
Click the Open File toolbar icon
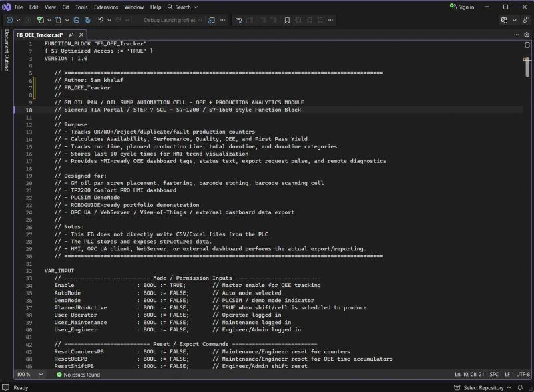(59, 20)
